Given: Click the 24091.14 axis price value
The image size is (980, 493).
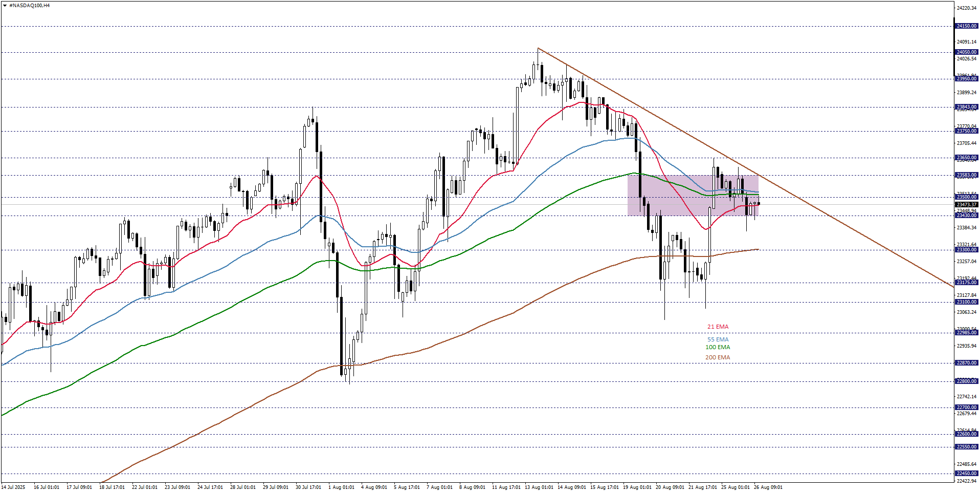Looking at the screenshot, I should tap(966, 42).
